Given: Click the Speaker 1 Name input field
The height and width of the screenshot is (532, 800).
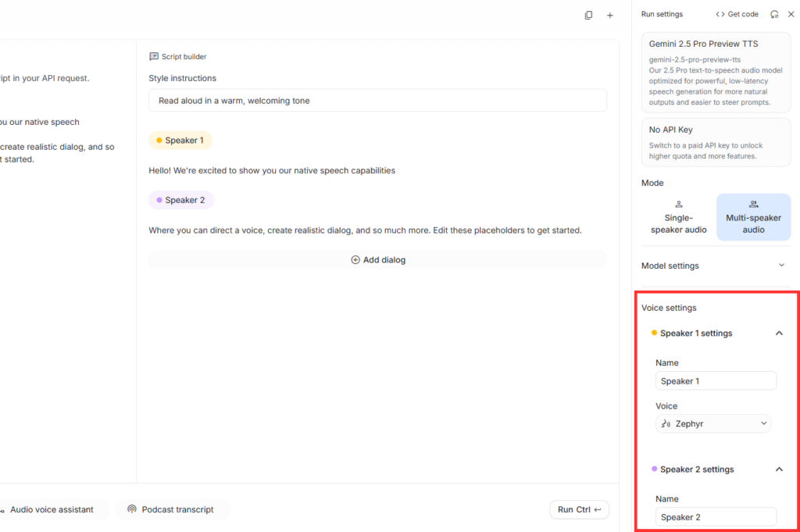Looking at the screenshot, I should 716,381.
